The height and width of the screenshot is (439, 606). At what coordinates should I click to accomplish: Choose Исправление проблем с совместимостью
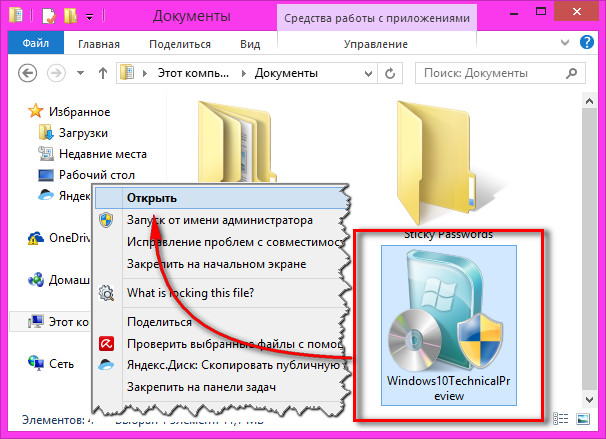222,242
